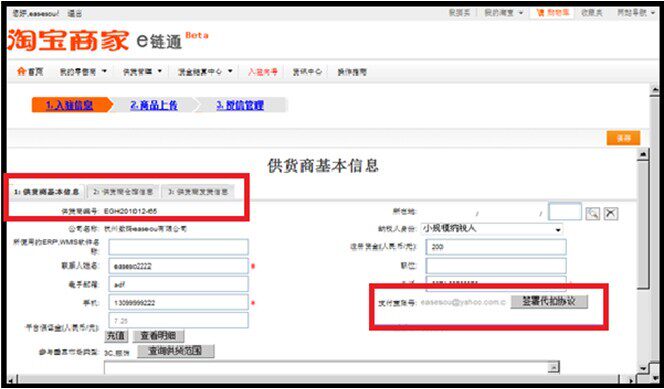Image resolution: width=664 pixels, height=389 pixels.
Task: Open the home page house icon
Action: [x=21, y=72]
